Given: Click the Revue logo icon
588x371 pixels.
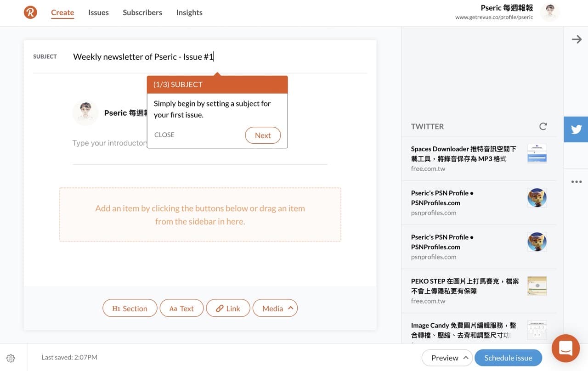Looking at the screenshot, I should point(30,12).
